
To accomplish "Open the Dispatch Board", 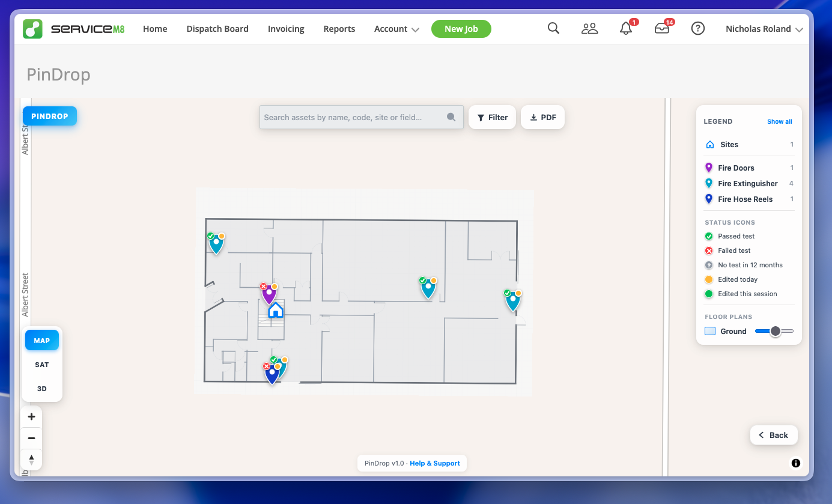I will (217, 29).
